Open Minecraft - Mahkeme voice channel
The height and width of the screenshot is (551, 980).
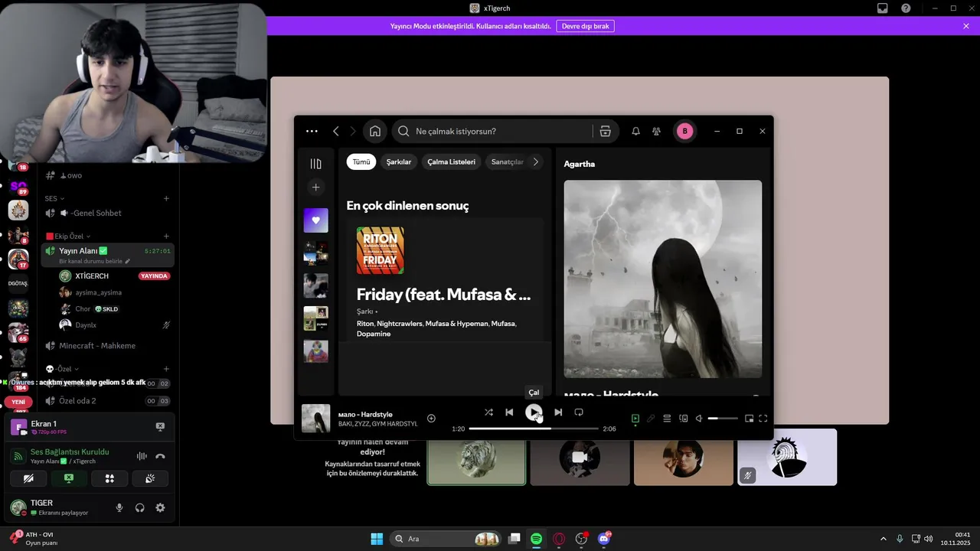pyautogui.click(x=107, y=346)
